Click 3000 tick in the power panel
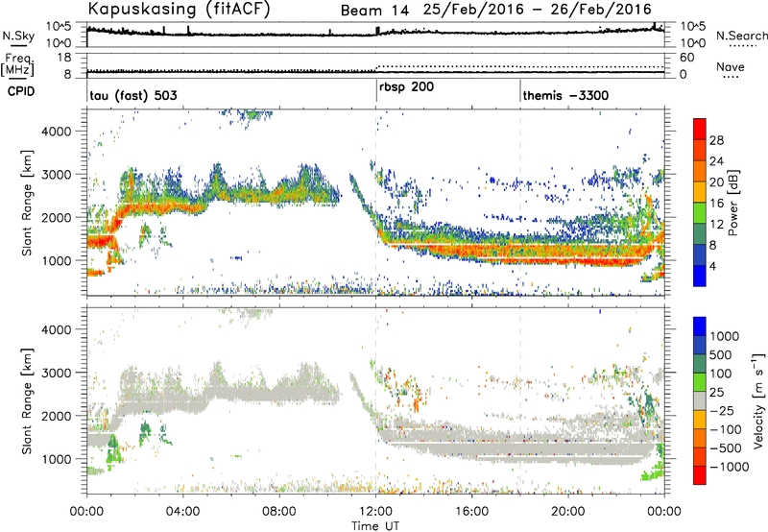The width and height of the screenshot is (768, 532). point(57,175)
